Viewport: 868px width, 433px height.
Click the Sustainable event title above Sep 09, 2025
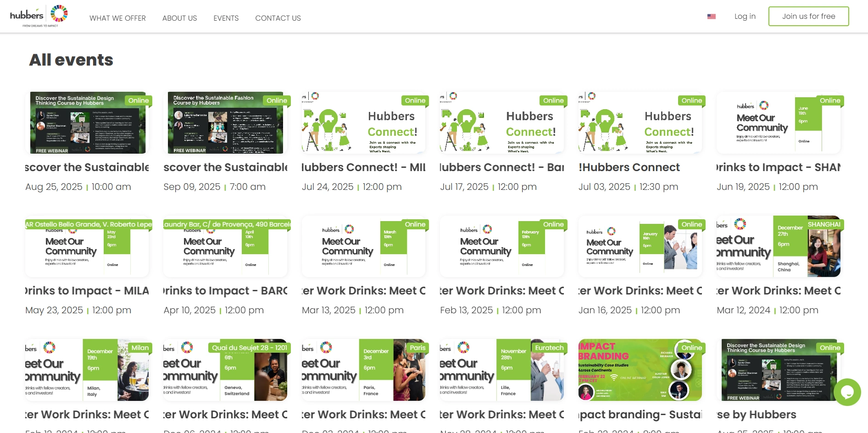(x=225, y=167)
